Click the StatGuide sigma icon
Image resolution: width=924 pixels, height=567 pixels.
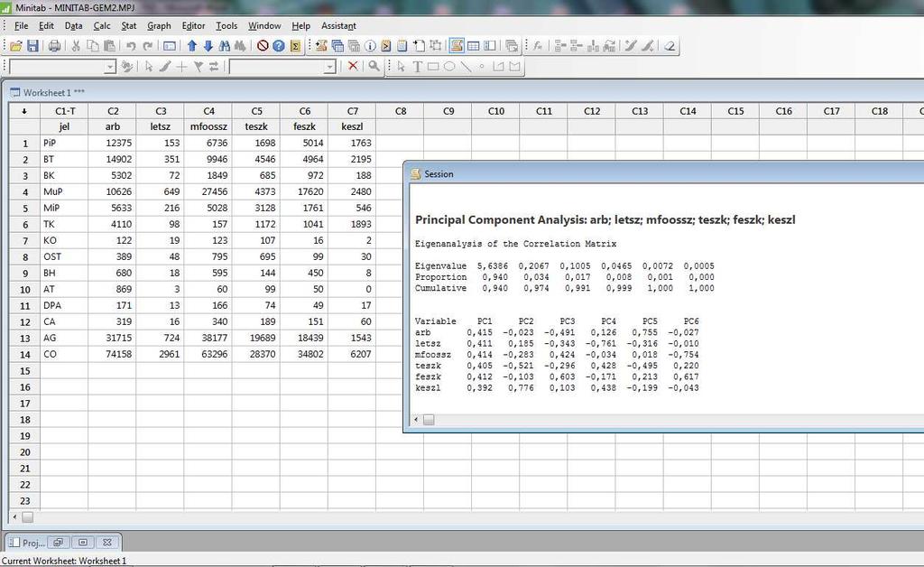click(x=295, y=46)
